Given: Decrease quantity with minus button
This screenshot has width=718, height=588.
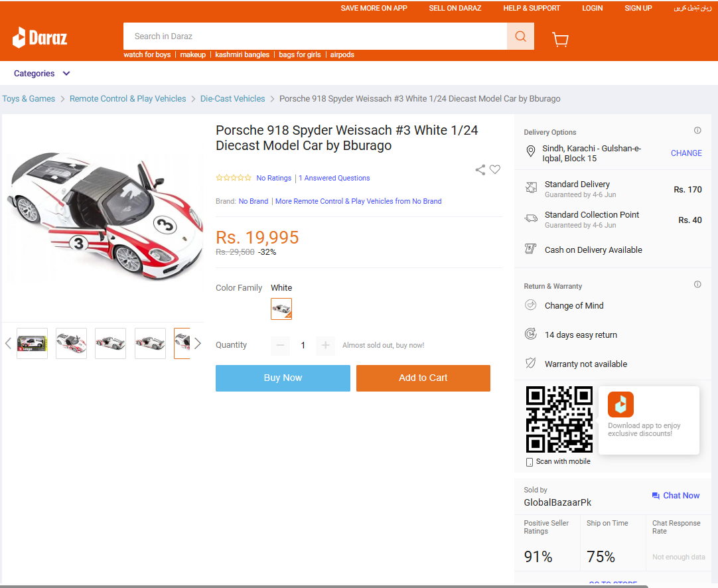Looking at the screenshot, I should click(x=280, y=346).
